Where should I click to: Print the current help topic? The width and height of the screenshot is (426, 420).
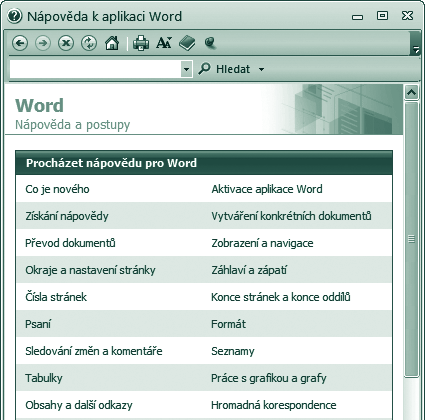click(x=141, y=43)
